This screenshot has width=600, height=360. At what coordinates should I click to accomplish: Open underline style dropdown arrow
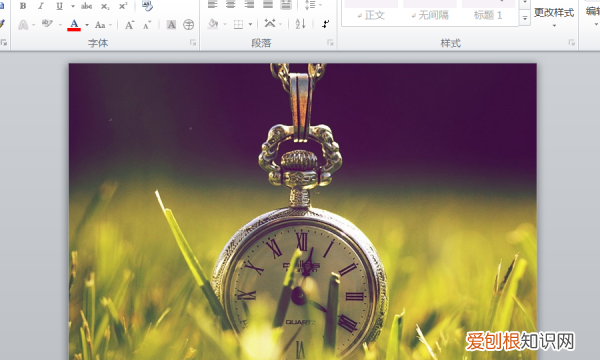73,6
